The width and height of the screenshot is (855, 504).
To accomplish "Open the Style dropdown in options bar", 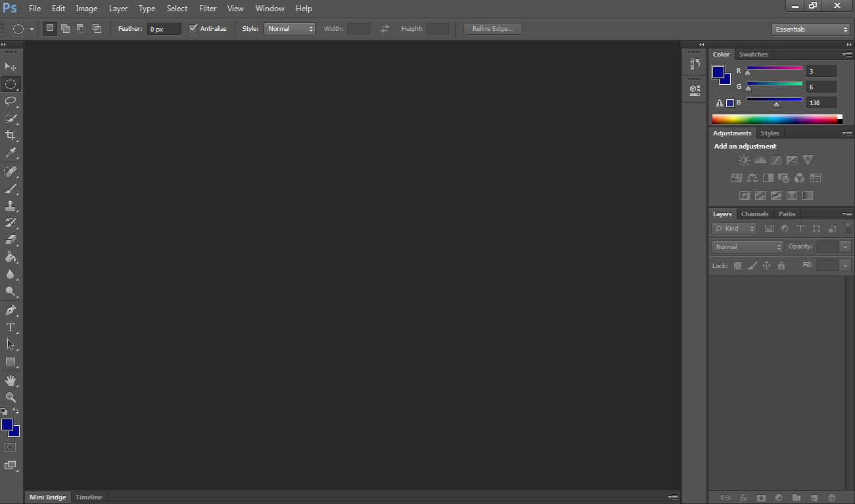I will click(x=289, y=28).
